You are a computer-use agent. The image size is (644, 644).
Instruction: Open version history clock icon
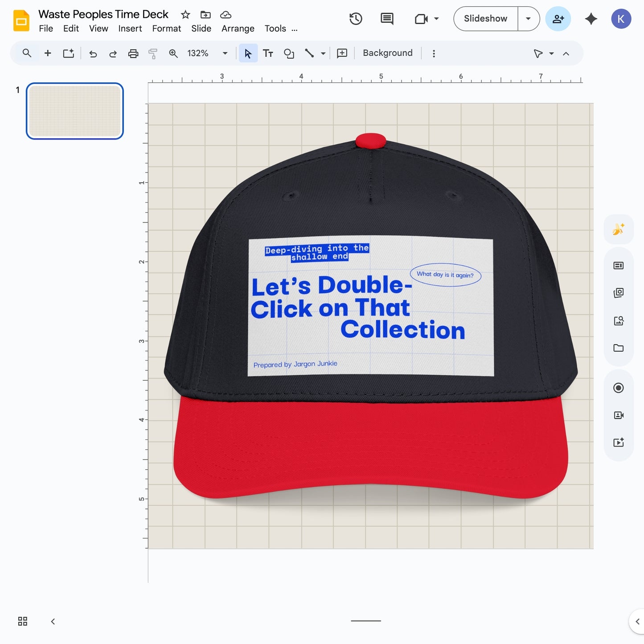click(356, 19)
